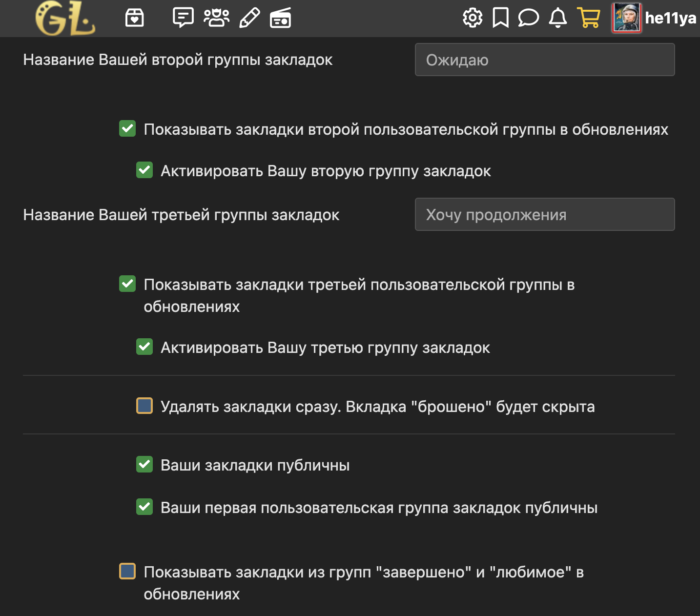
Task: Uncheck 'Активировать Вашу вторую группу закладок'
Action: click(x=144, y=170)
